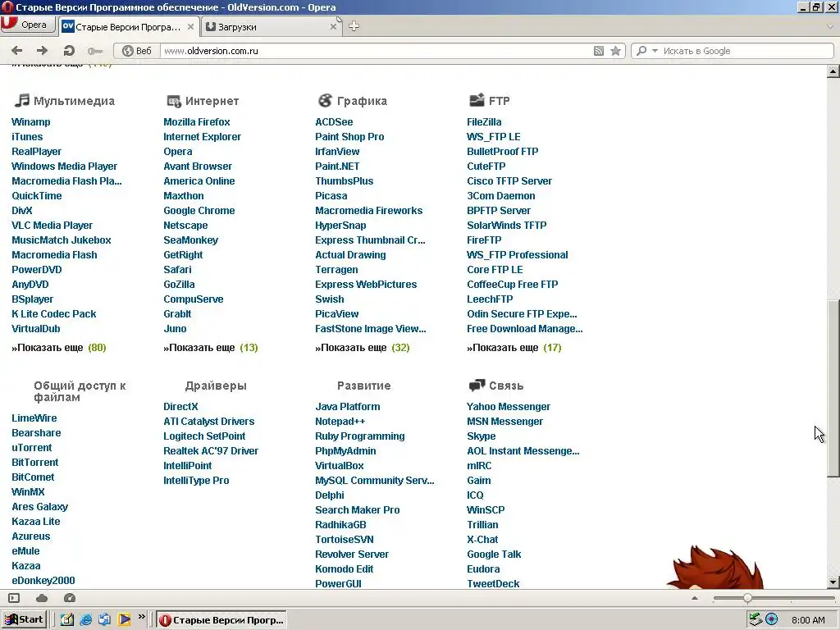This screenshot has height=630, width=840.
Task: Add a new tab with plus button
Action: [354, 26]
